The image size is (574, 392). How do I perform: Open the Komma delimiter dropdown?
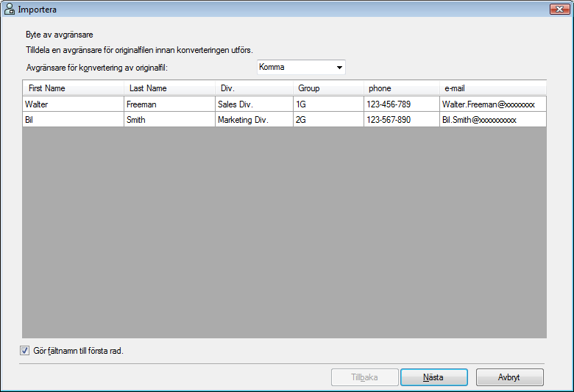[301, 68]
